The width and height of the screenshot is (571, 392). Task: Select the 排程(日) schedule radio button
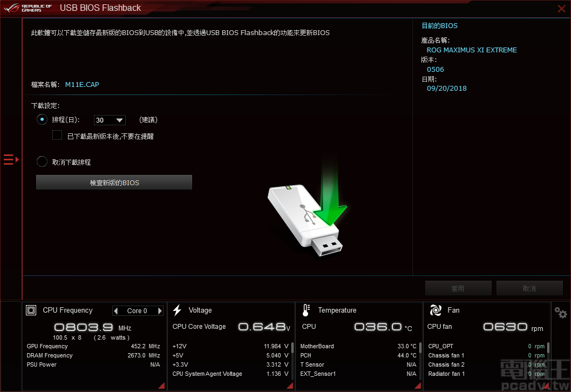coord(42,119)
